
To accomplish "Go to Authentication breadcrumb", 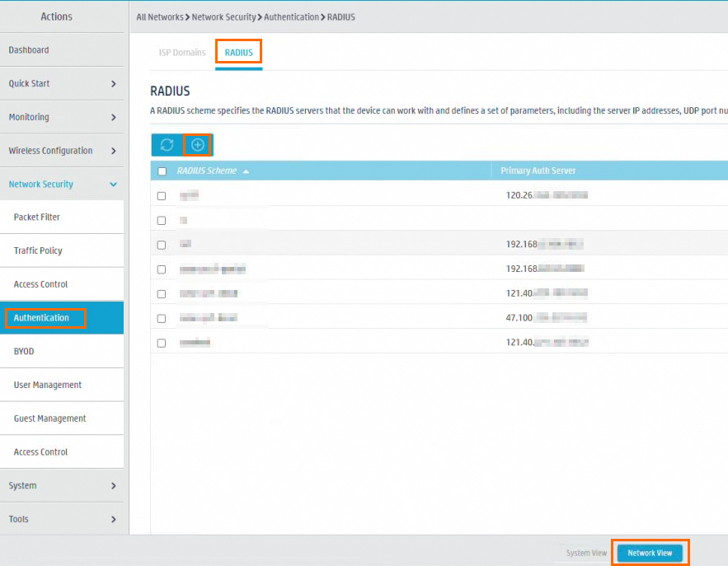I will [x=292, y=17].
